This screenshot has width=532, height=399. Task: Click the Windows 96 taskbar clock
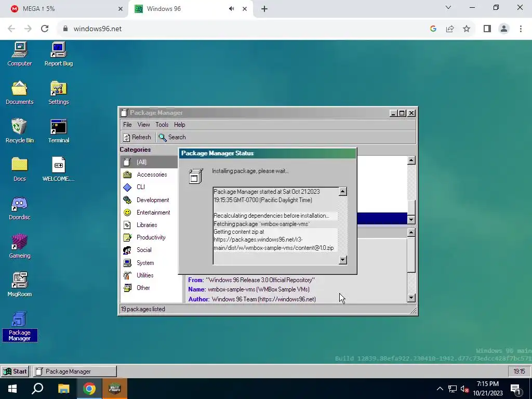click(519, 371)
